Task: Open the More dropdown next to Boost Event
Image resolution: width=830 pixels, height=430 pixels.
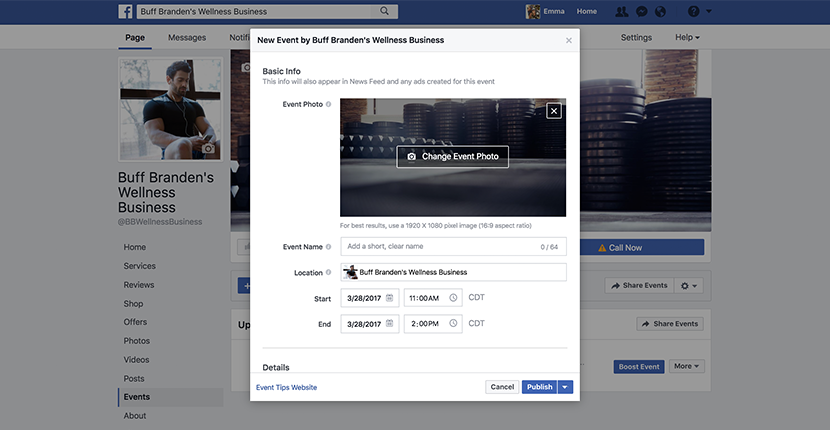Action: click(687, 366)
